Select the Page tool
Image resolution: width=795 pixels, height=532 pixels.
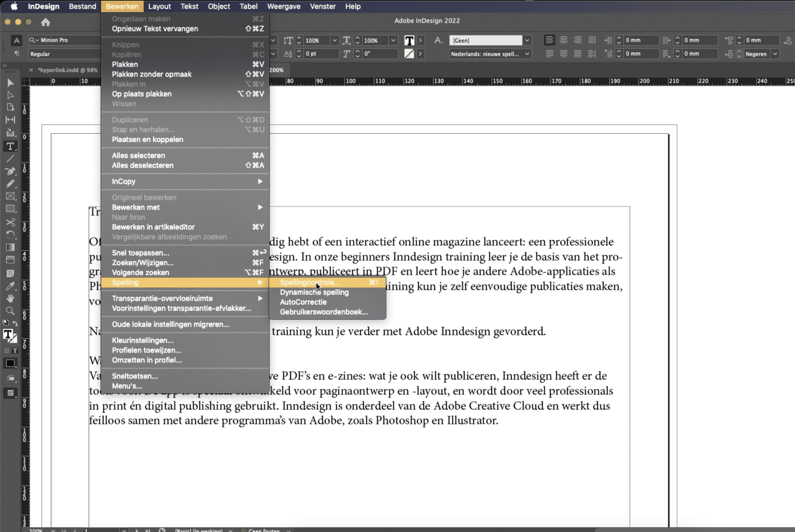pos(10,107)
